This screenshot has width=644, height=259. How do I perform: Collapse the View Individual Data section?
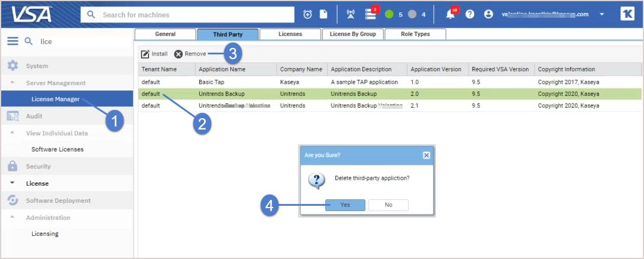click(12, 132)
